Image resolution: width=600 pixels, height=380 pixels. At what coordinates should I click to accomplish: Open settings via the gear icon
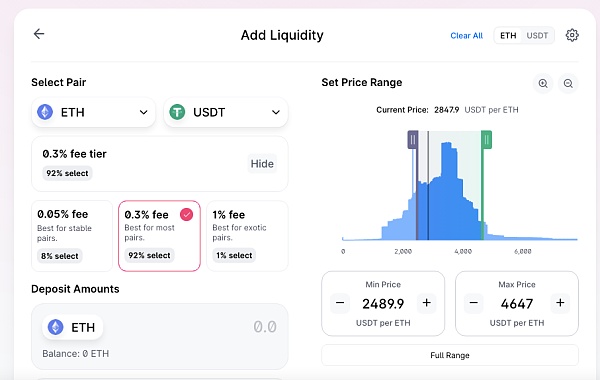tap(572, 35)
